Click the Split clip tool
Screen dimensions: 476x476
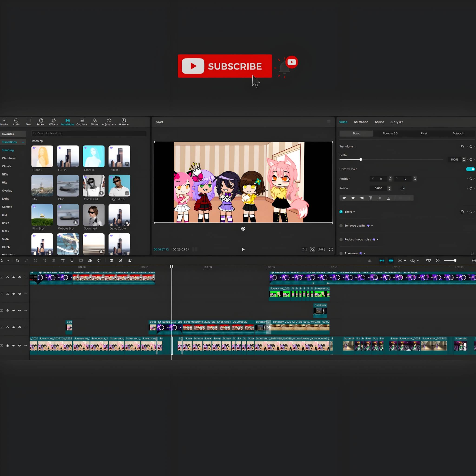click(x=36, y=260)
